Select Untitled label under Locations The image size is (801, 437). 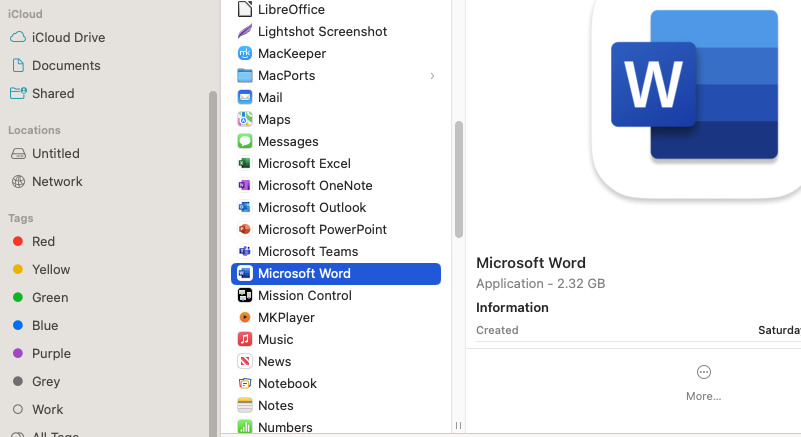(x=56, y=153)
